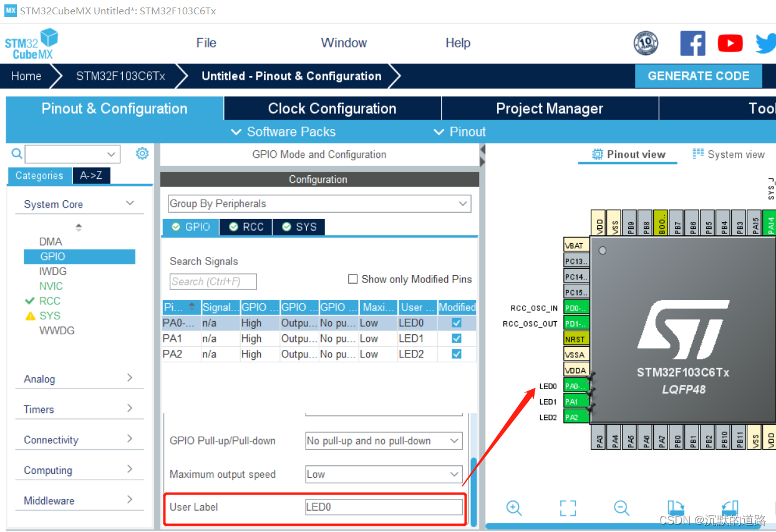The height and width of the screenshot is (532, 776).
Task: Click the PA14 pin on the top edge
Action: point(771,223)
